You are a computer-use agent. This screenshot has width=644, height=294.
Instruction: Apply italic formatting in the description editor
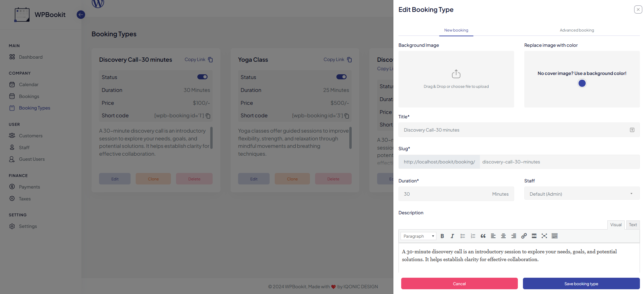pos(452,236)
